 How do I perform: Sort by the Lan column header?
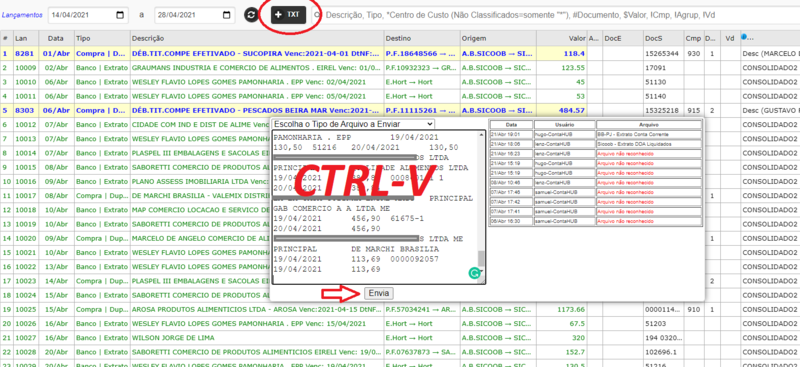(x=27, y=38)
